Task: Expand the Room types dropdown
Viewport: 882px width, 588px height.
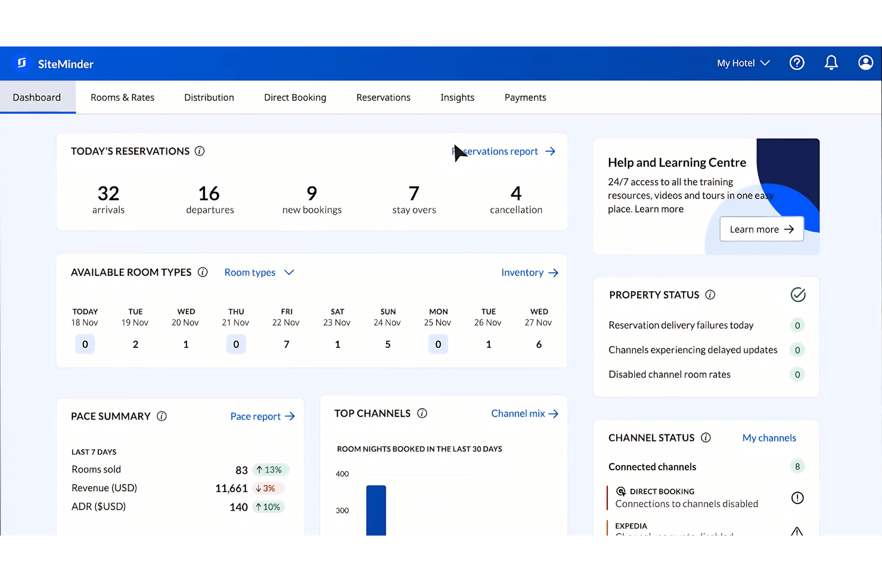Action: [x=259, y=272]
